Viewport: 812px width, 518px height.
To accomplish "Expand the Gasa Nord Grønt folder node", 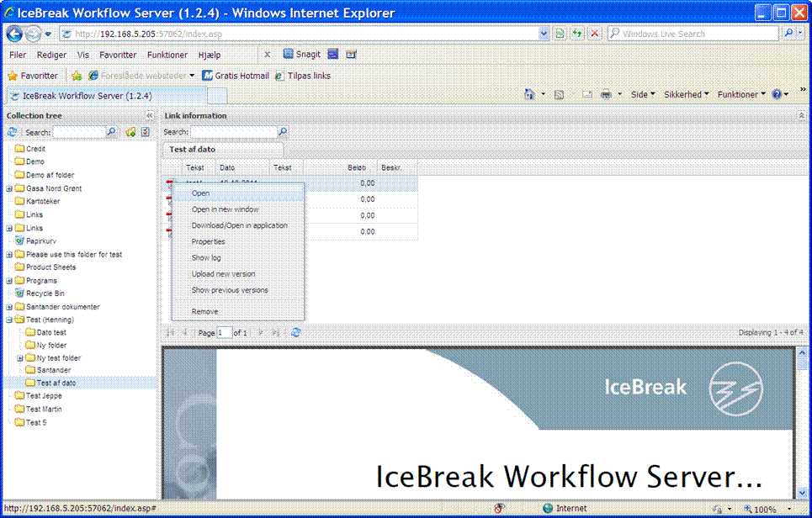I will click(9, 188).
